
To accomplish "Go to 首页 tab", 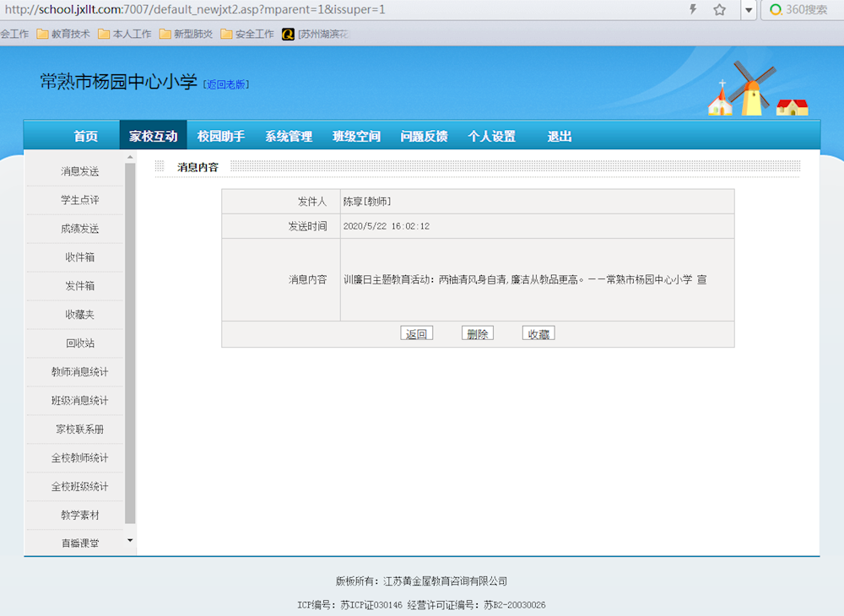I will (86, 136).
